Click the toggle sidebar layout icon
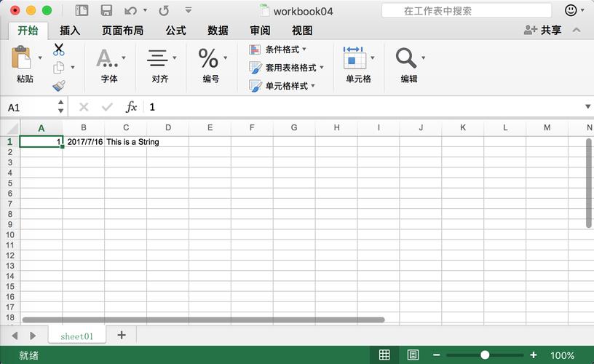 pos(82,11)
